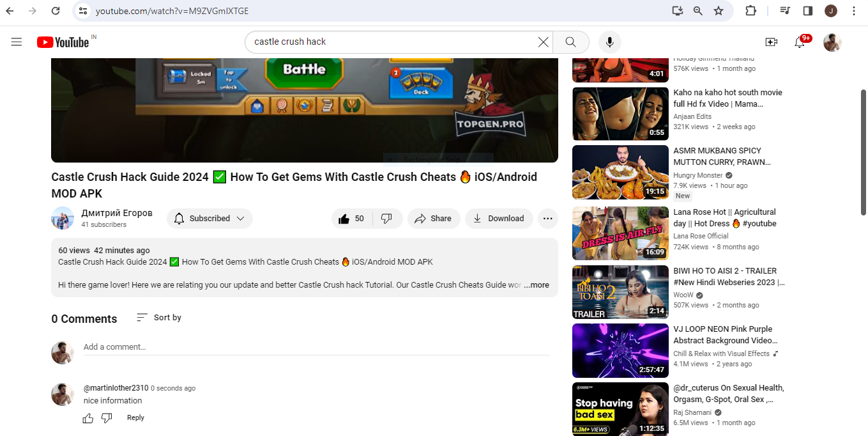The width and height of the screenshot is (868, 436).
Task: Run search with the magnifier button
Action: point(571,42)
